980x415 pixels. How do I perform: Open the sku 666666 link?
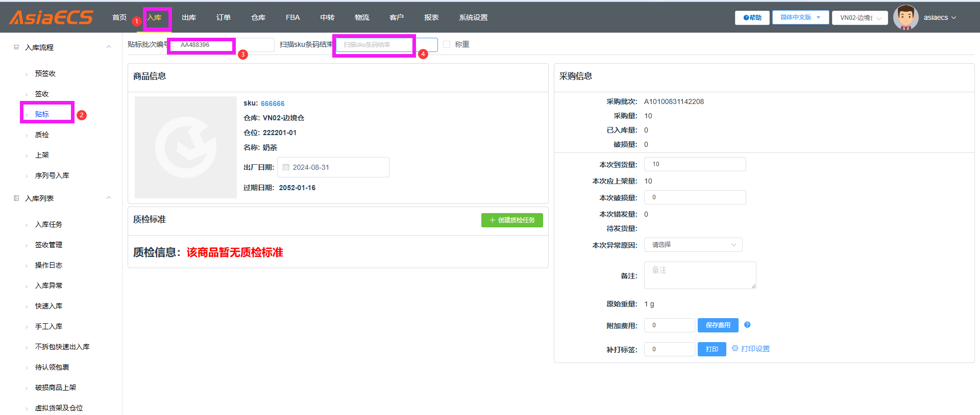(273, 103)
